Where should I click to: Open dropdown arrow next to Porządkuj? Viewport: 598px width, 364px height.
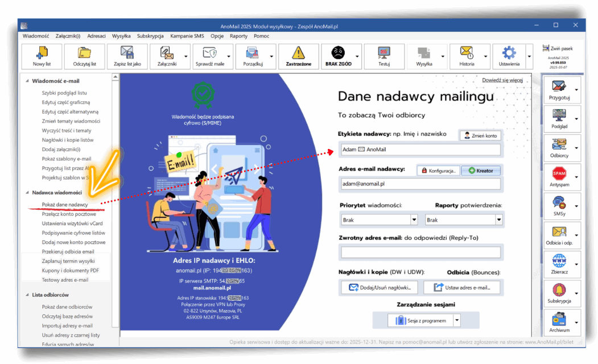coord(271,56)
